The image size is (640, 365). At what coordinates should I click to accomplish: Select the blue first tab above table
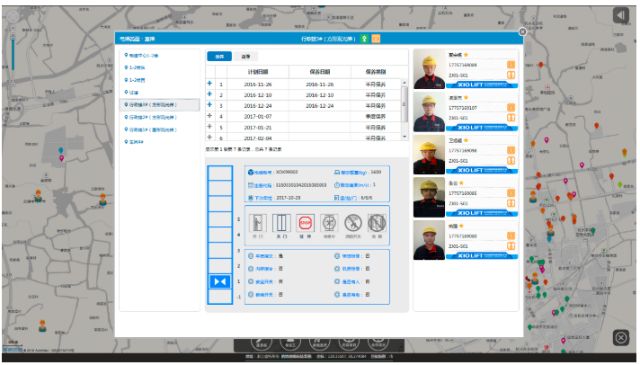220,56
